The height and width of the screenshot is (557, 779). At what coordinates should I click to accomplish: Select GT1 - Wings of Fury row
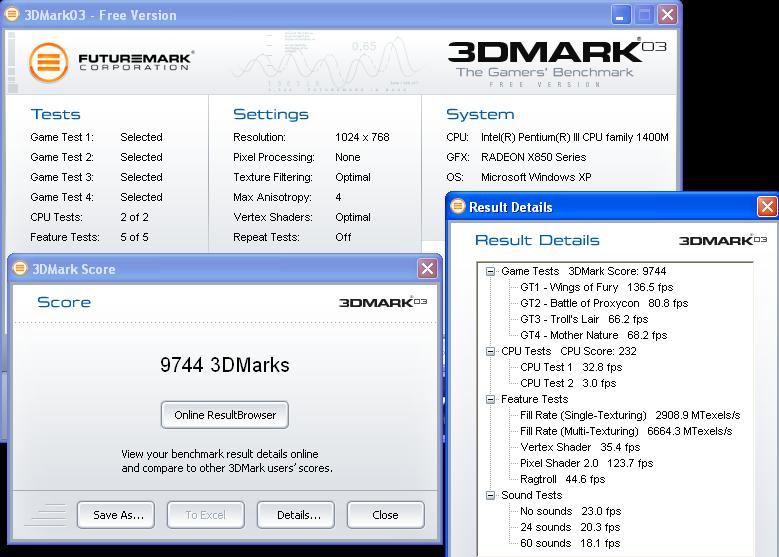pos(597,287)
